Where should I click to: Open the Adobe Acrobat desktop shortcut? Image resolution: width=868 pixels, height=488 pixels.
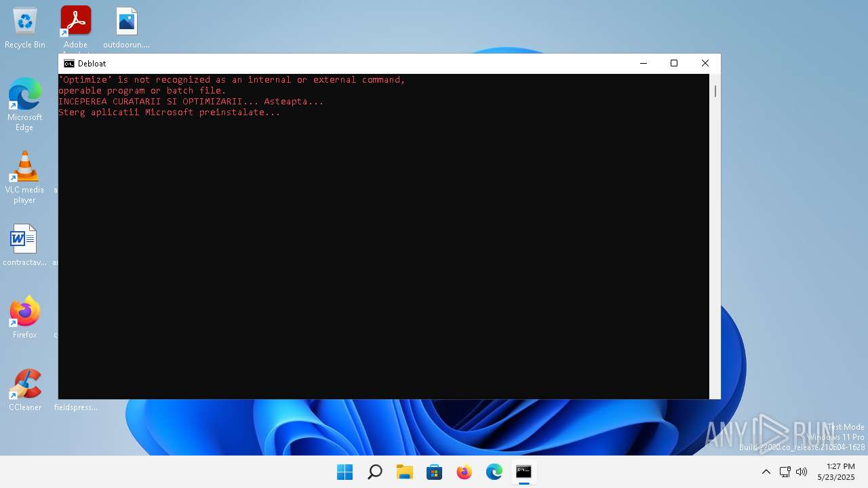pos(76,28)
